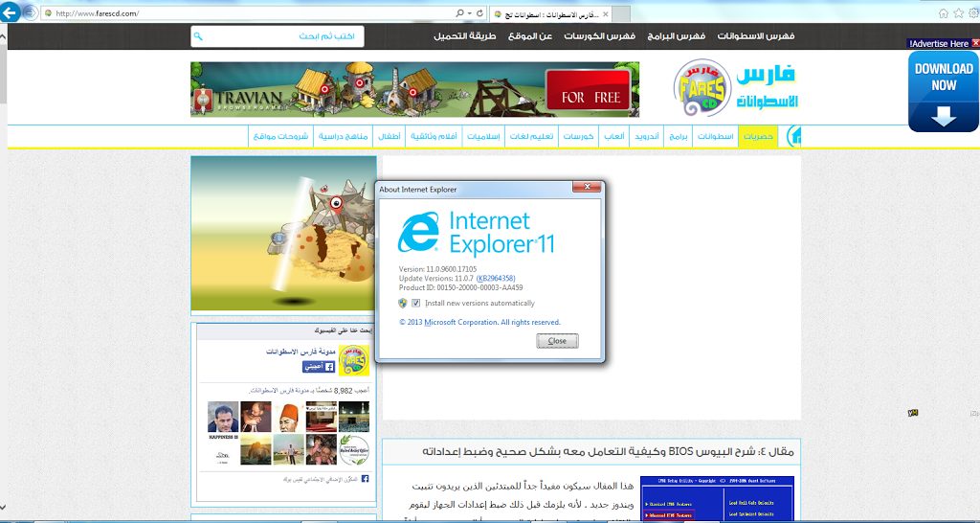Click the Internet Explorer e logo
Image resolution: width=980 pixels, height=523 pixels.
coord(419,232)
